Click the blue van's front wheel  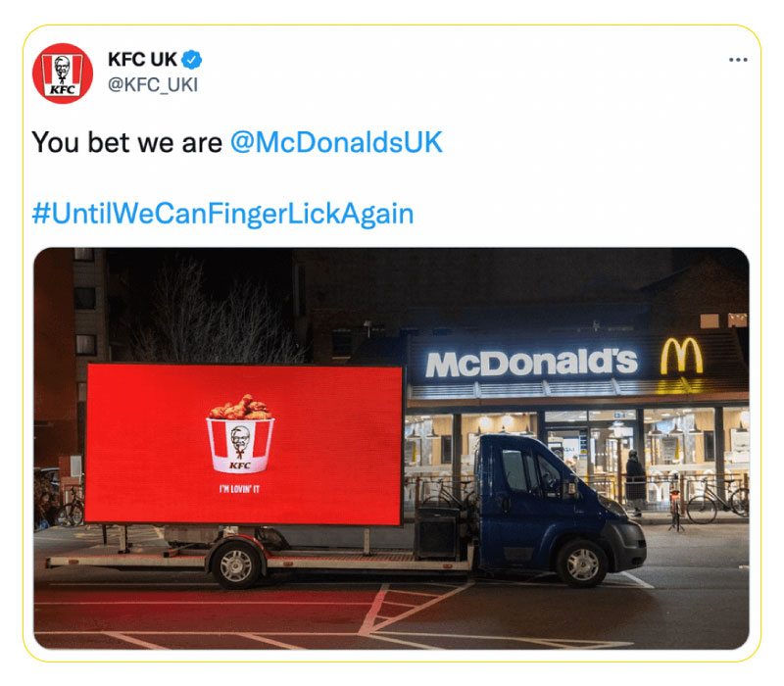coord(581,563)
